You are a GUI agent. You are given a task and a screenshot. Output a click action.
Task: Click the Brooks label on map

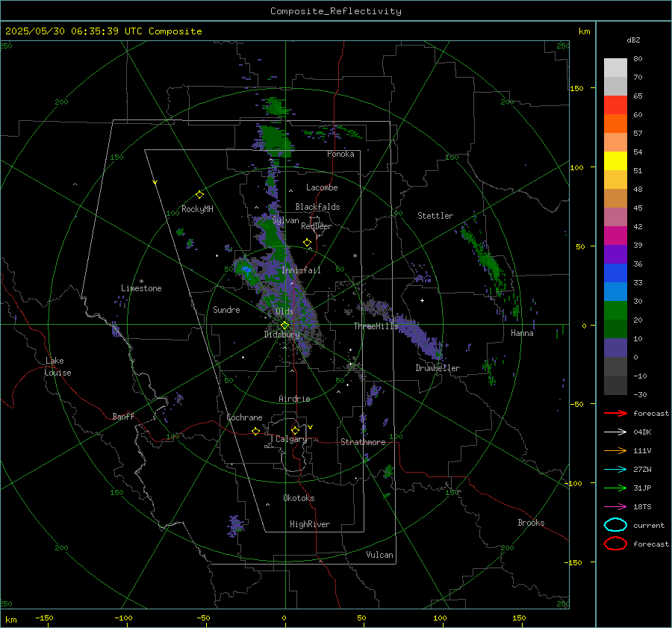[x=531, y=523]
